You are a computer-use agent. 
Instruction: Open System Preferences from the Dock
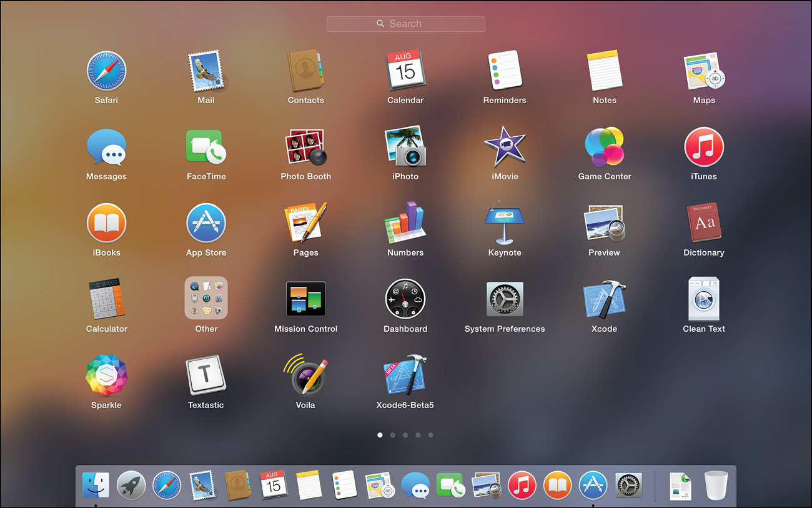[628, 485]
